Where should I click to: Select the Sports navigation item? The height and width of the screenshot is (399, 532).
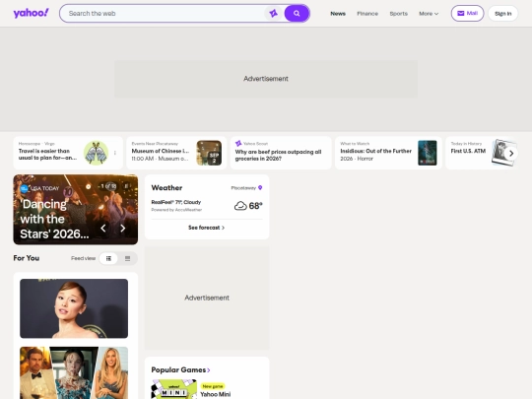(399, 14)
